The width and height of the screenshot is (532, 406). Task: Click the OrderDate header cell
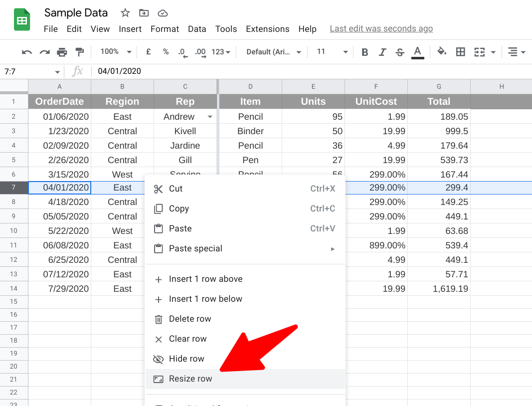coord(60,102)
